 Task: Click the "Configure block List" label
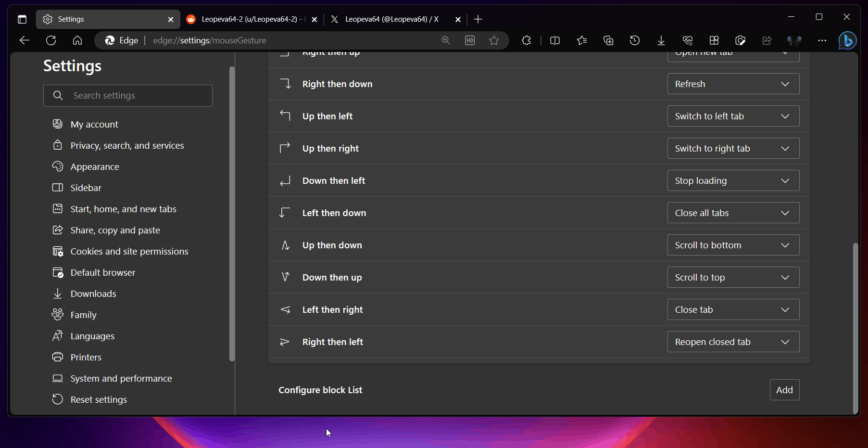coord(320,390)
